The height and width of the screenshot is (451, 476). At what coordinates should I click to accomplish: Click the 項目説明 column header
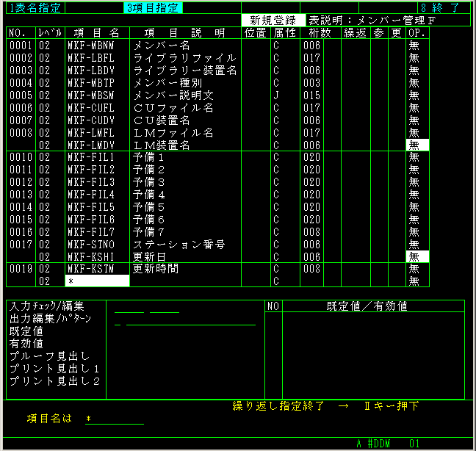point(186,33)
